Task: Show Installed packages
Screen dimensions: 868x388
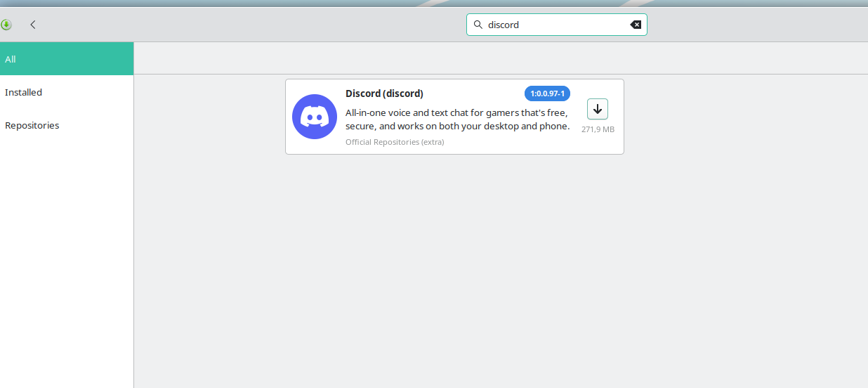Action: tap(67, 92)
